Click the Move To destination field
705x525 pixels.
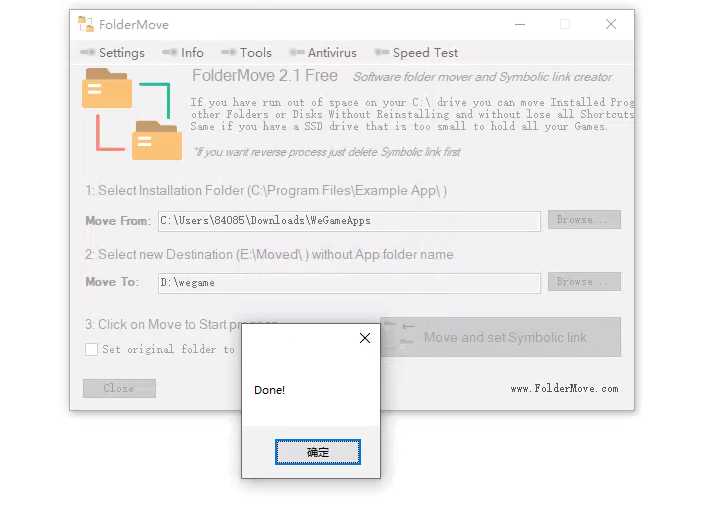[349, 282]
